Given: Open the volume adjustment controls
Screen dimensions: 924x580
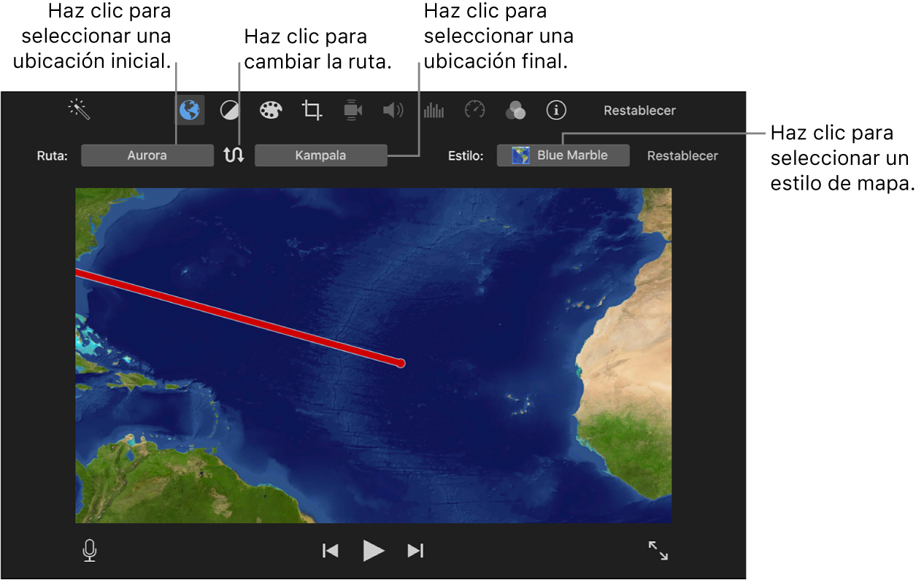Looking at the screenshot, I should tap(393, 109).
